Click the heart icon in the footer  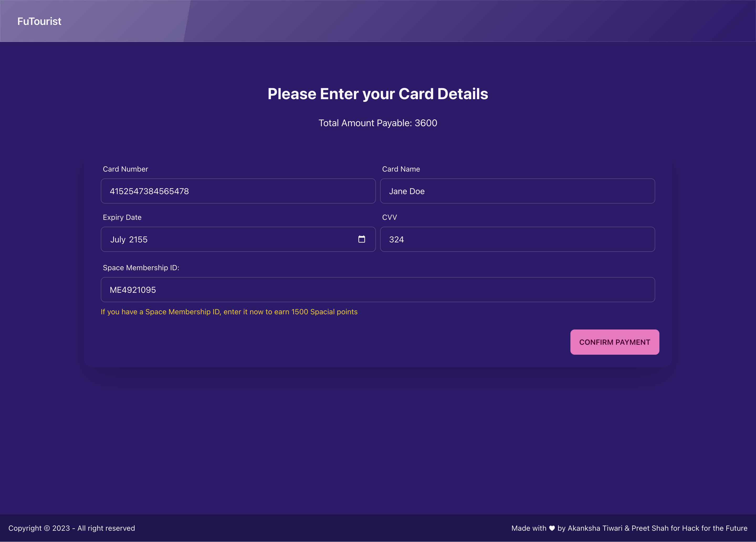pos(552,528)
